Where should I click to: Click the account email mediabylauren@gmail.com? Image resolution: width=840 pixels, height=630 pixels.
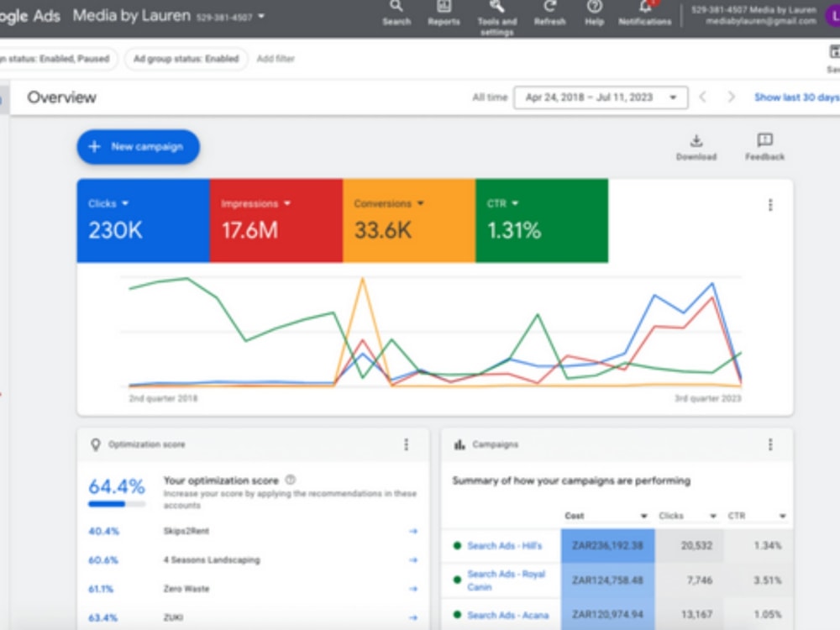click(x=761, y=22)
